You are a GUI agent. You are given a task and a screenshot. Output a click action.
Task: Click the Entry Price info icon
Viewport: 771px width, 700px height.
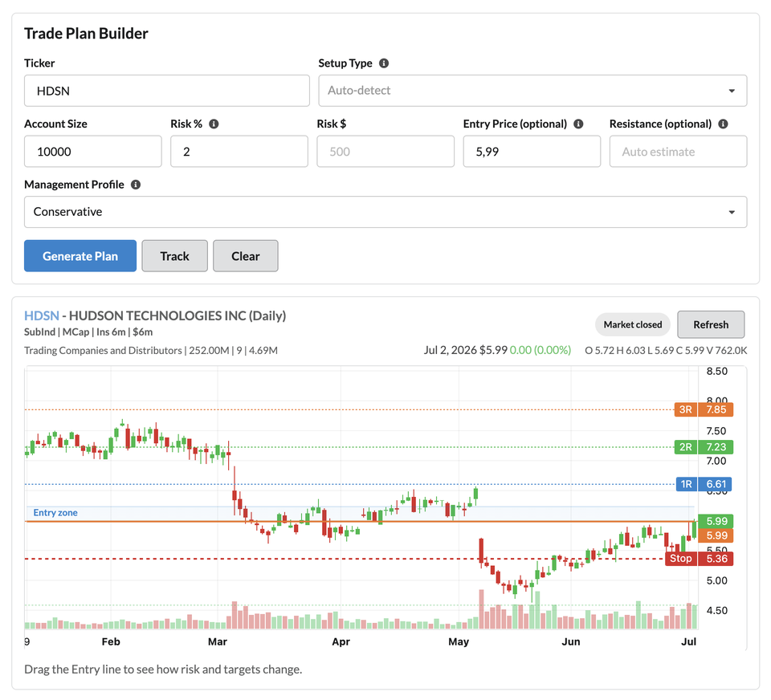pos(579,124)
